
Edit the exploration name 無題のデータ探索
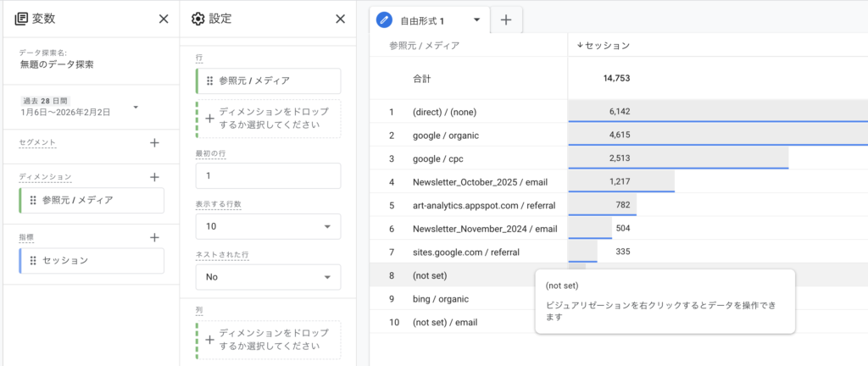[x=57, y=64]
